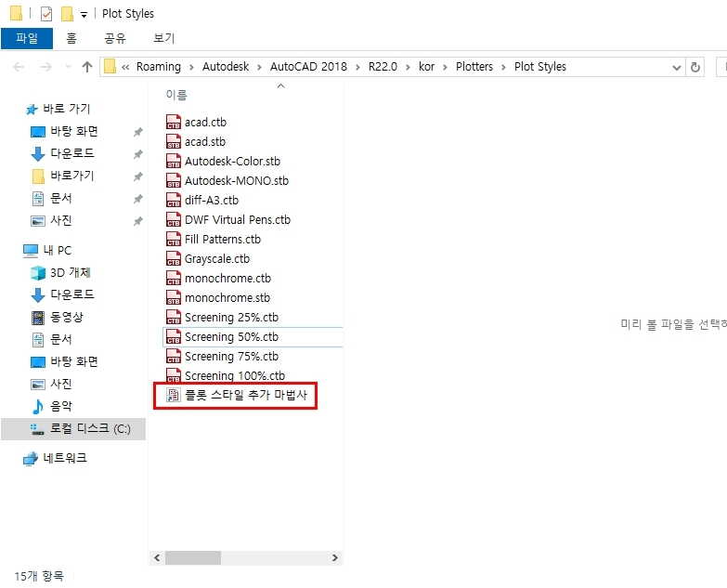Click the pin icon next to 사진
Screen dimensions: 727x588
pos(137,221)
